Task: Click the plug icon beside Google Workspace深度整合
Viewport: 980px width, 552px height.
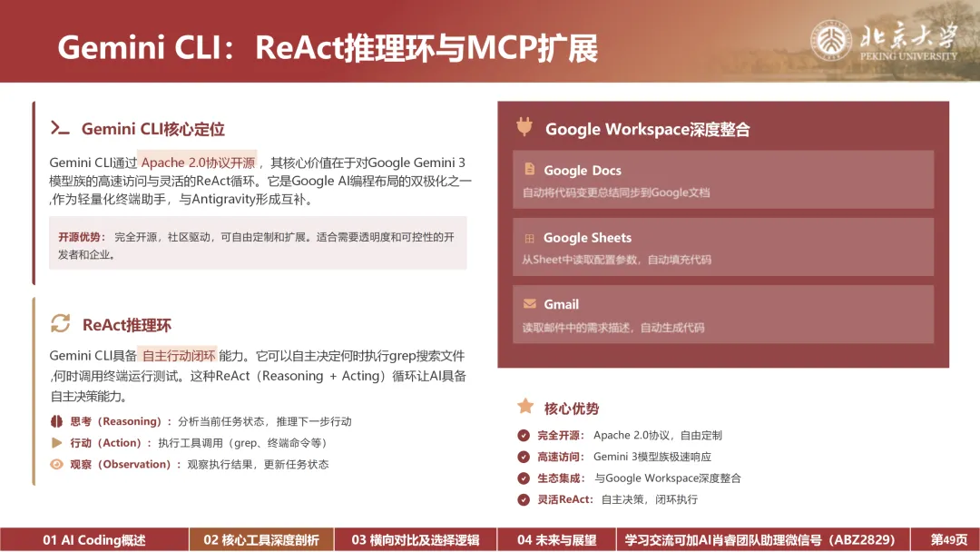Action: pyautogui.click(x=524, y=127)
